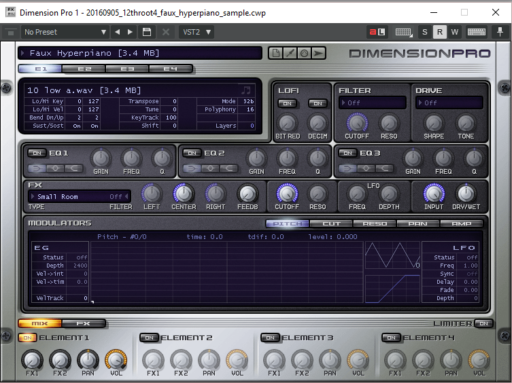Open the small keyboard icon with corner arrow

coord(404,32)
